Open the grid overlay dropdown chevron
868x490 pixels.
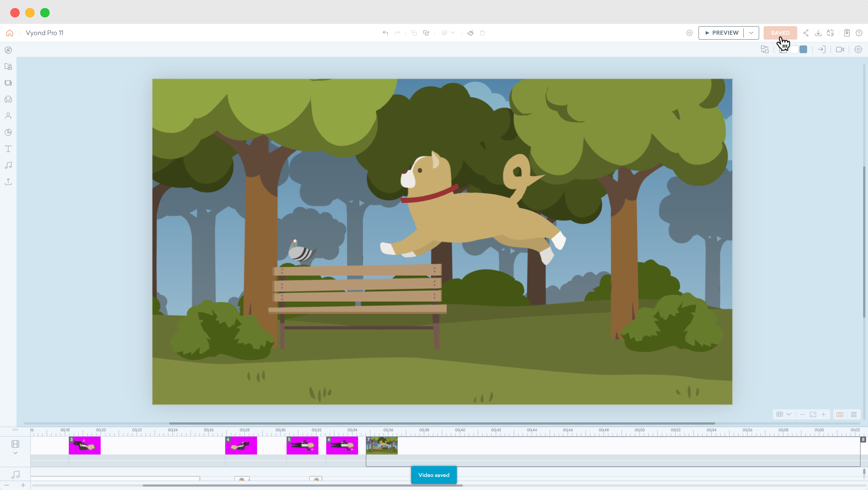[789, 415]
